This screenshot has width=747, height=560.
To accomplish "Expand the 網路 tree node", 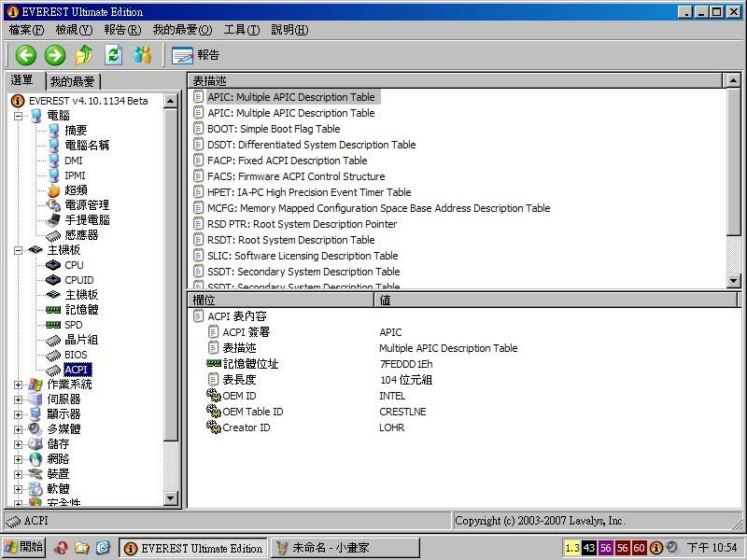I will [18, 459].
